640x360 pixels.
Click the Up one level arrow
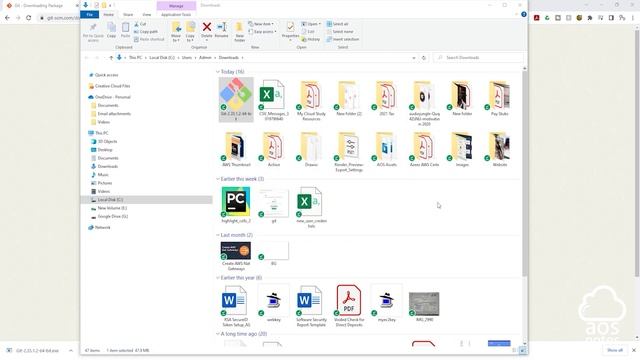(x=111, y=58)
